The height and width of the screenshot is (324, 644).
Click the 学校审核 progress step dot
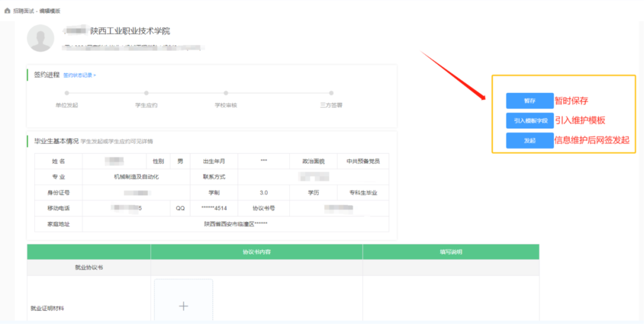(x=226, y=93)
